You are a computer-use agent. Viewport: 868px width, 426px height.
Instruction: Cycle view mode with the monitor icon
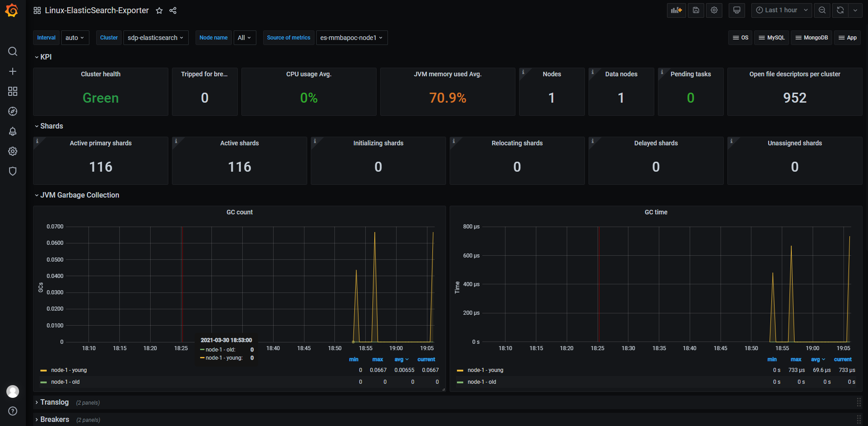point(736,10)
